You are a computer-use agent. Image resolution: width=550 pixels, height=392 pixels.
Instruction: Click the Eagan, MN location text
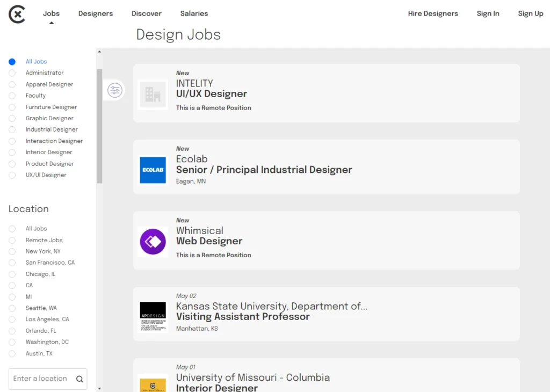(191, 182)
